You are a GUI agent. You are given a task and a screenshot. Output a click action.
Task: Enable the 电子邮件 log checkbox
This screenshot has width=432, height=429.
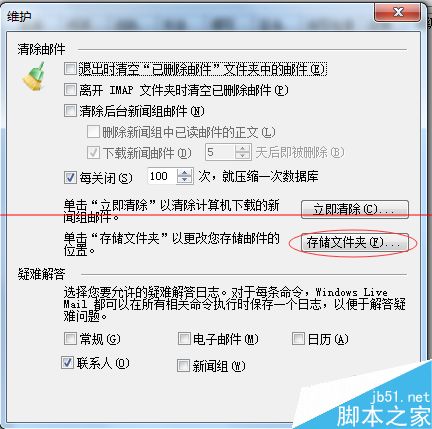(184, 339)
